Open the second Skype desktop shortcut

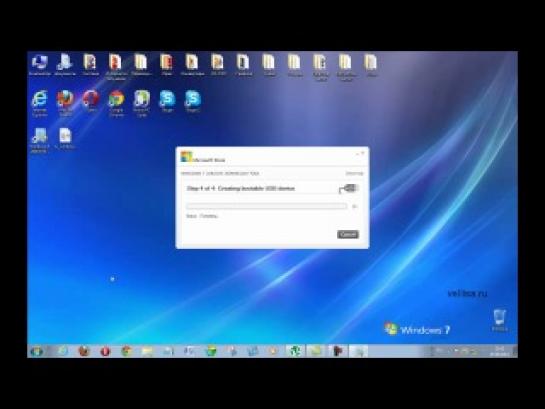[193, 101]
